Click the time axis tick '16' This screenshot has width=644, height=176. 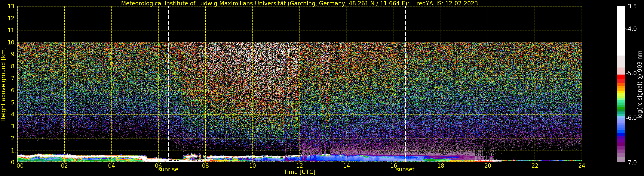coord(393,166)
